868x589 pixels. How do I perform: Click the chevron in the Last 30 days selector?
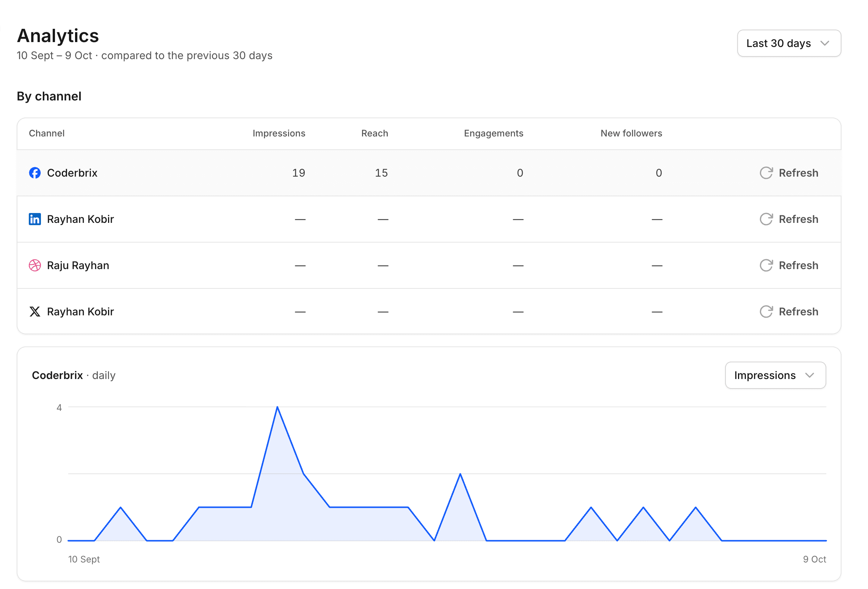point(825,43)
